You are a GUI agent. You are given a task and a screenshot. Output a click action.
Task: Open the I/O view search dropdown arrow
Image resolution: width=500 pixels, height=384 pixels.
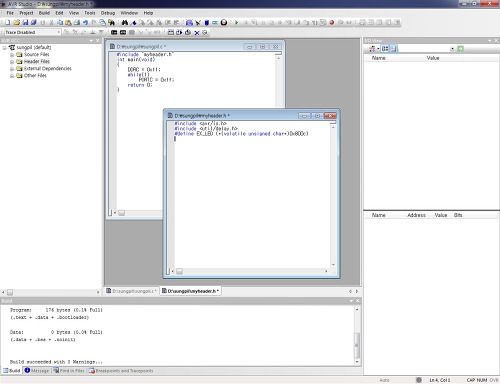452,49
